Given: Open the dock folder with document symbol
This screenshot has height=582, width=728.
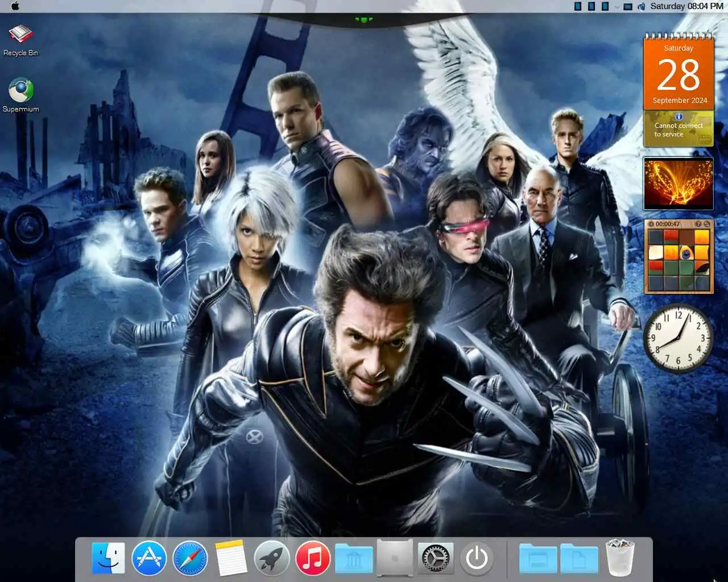Looking at the screenshot, I should click(x=579, y=558).
